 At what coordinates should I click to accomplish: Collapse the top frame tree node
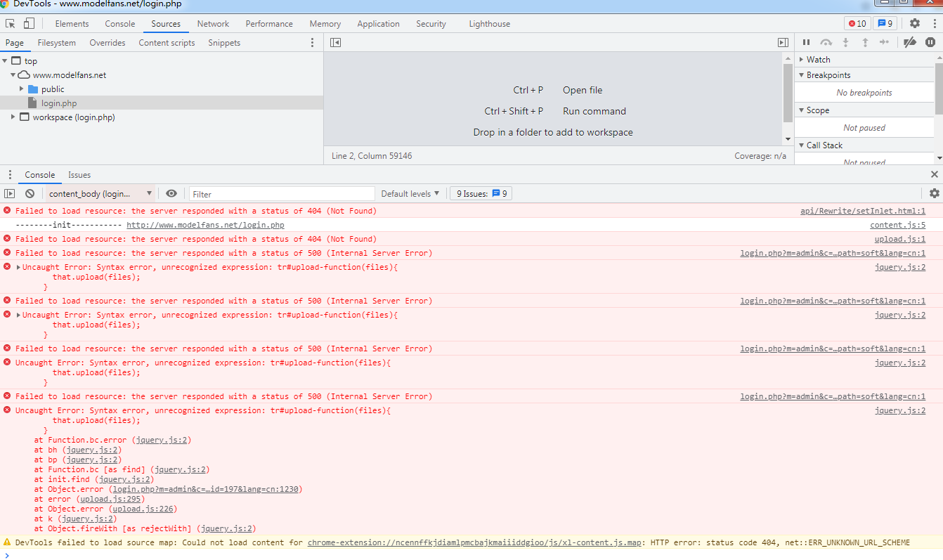click(x=6, y=61)
